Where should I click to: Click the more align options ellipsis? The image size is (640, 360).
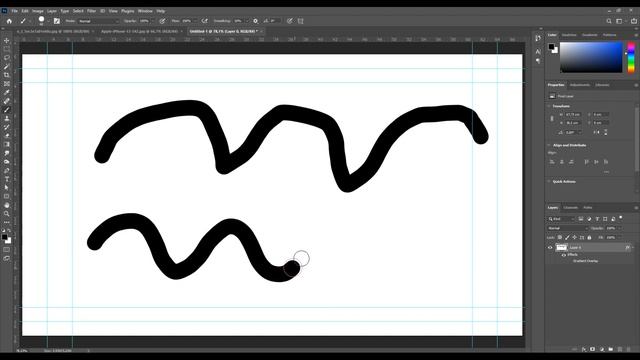coord(607,172)
